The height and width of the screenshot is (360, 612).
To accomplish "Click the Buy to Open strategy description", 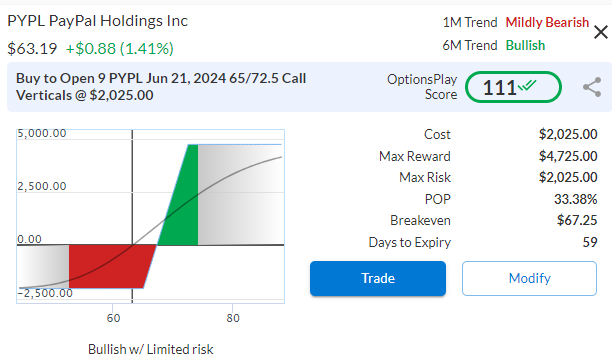I will point(161,87).
